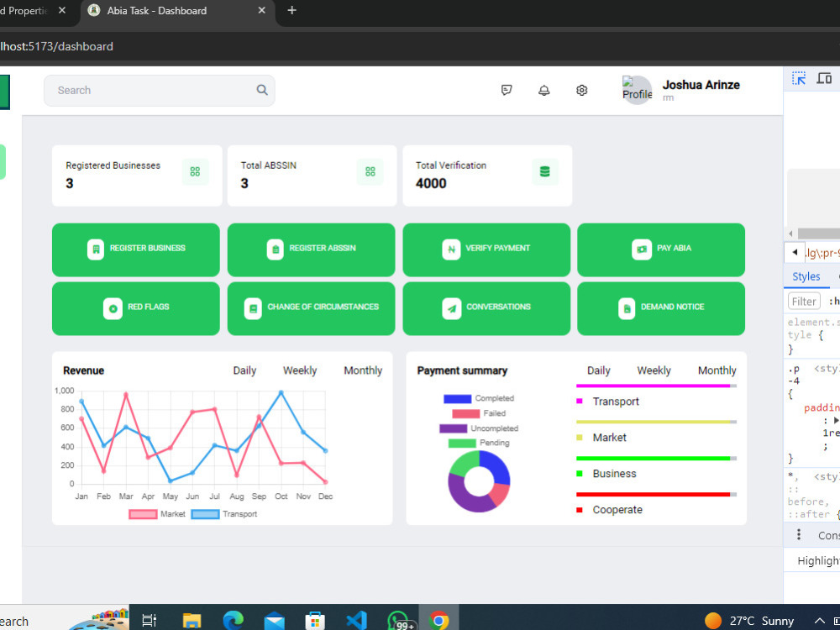
Task: Click the Register Business building icon
Action: (x=96, y=249)
